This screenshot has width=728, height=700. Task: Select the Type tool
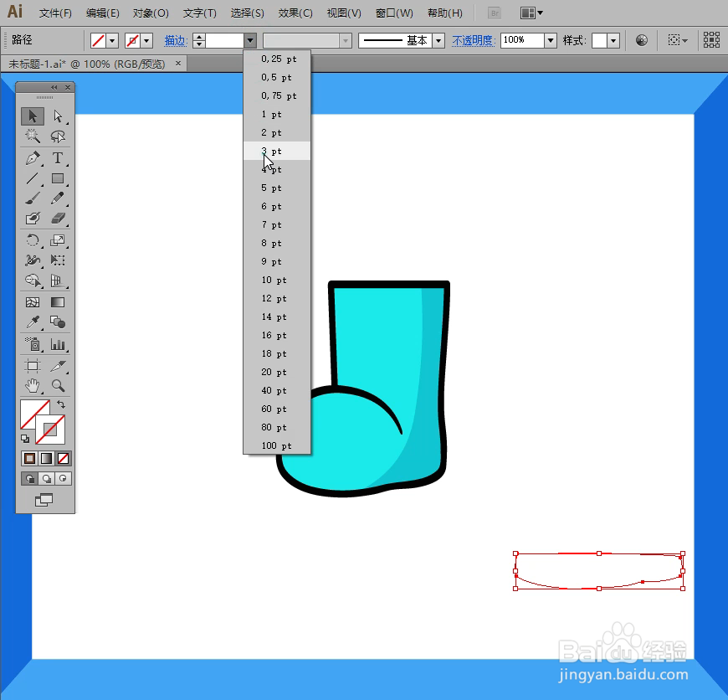58,158
